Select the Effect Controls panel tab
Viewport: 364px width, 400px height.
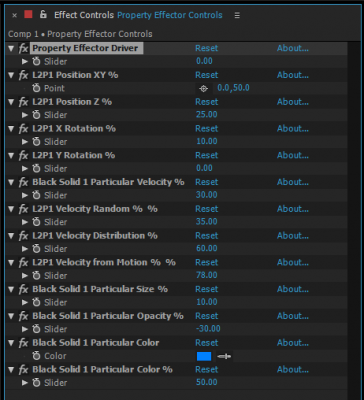tap(84, 15)
